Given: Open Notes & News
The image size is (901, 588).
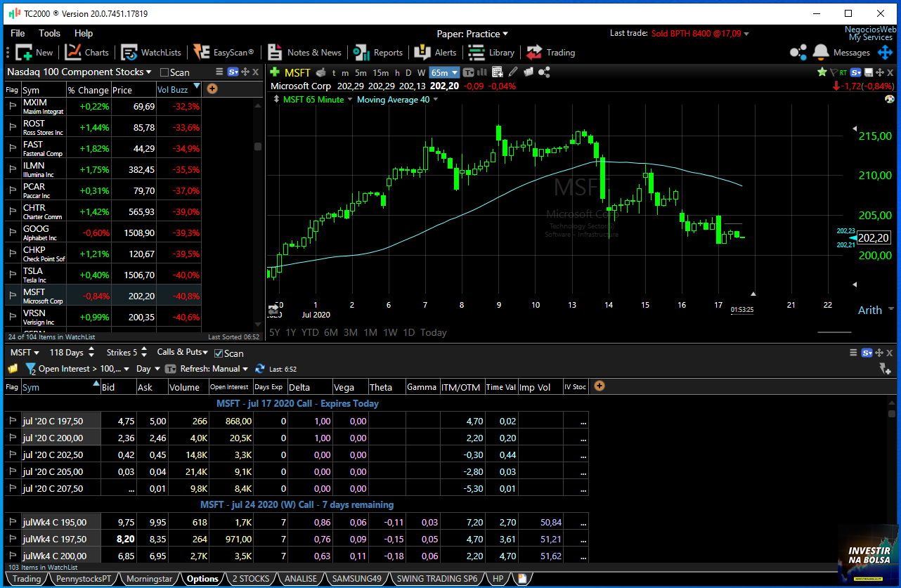Looking at the screenshot, I should pyautogui.click(x=304, y=53).
